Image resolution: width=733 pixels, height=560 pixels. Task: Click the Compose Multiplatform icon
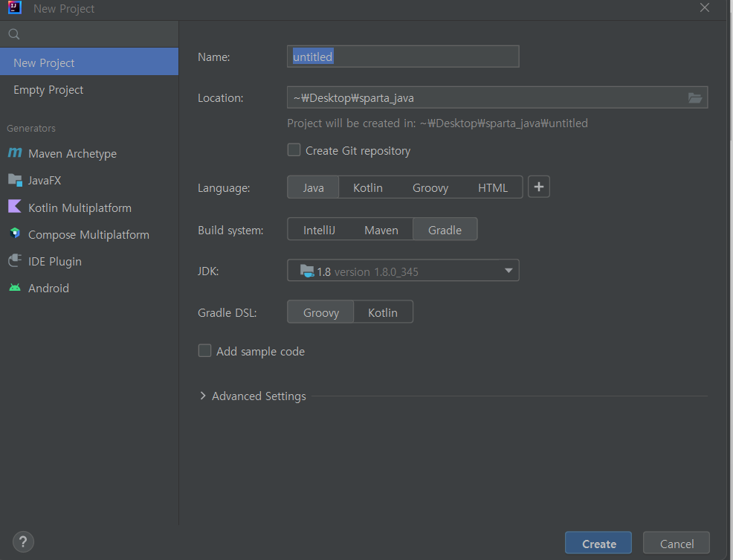[x=15, y=233]
